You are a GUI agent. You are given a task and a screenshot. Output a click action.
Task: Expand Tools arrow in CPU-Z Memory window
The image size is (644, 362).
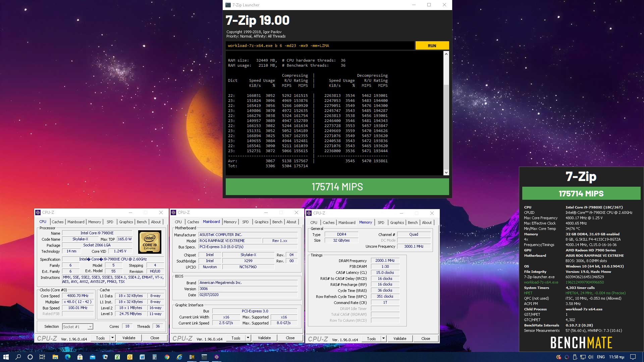pos(384,339)
